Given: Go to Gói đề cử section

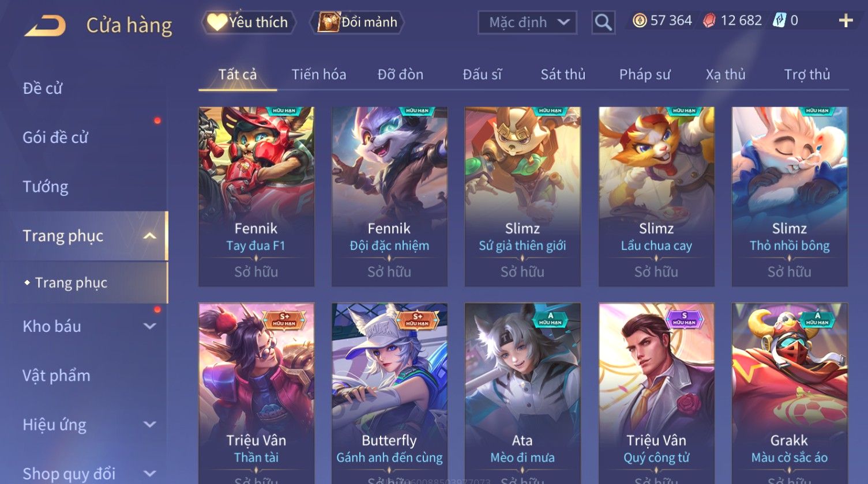Looking at the screenshot, I should tap(55, 137).
